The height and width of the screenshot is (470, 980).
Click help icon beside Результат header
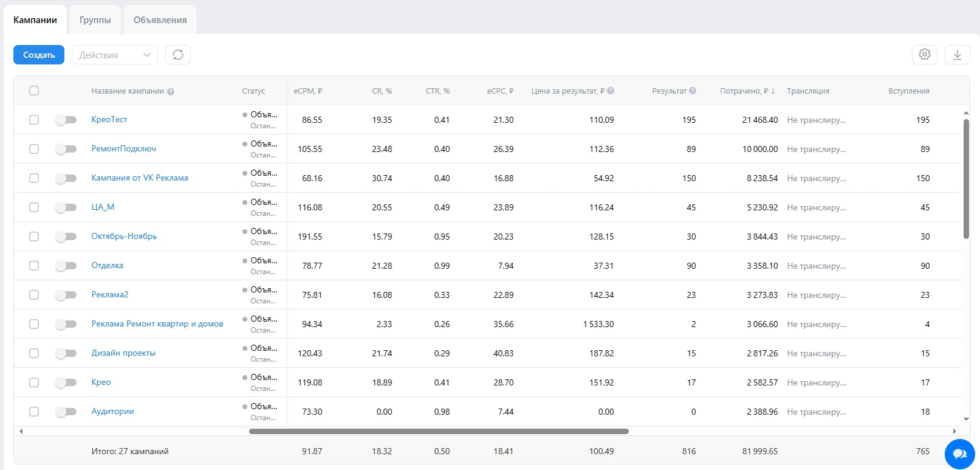tap(693, 91)
